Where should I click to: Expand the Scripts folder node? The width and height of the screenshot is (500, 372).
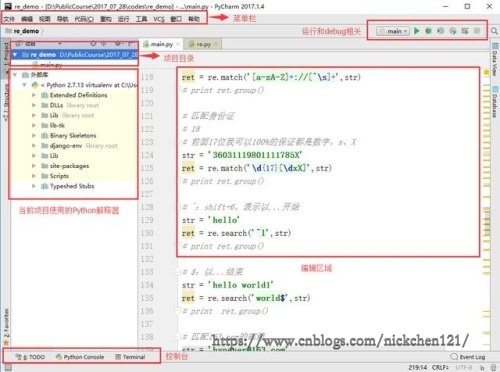[x=34, y=176]
